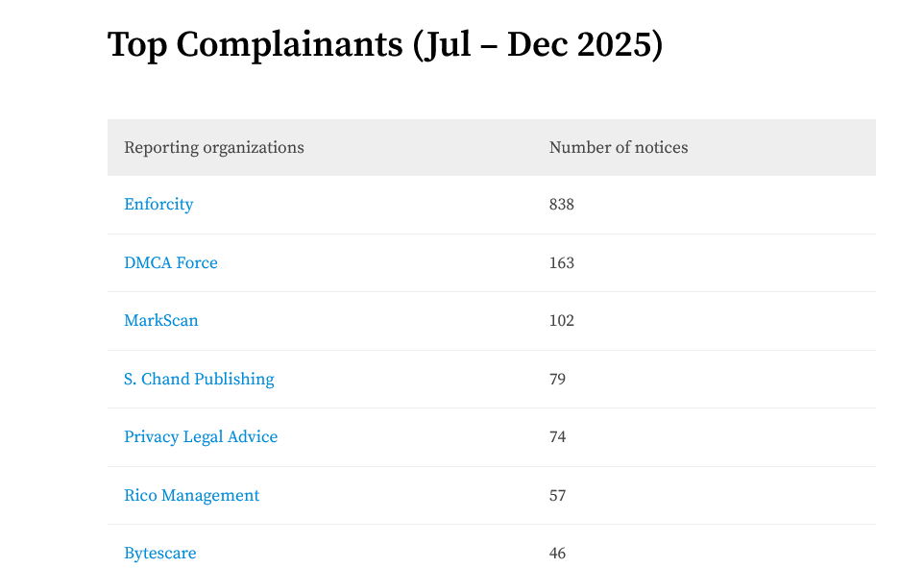Click the empty gray area right of "Number of notices"
The height and width of the screenshot is (568, 924).
[x=788, y=148]
